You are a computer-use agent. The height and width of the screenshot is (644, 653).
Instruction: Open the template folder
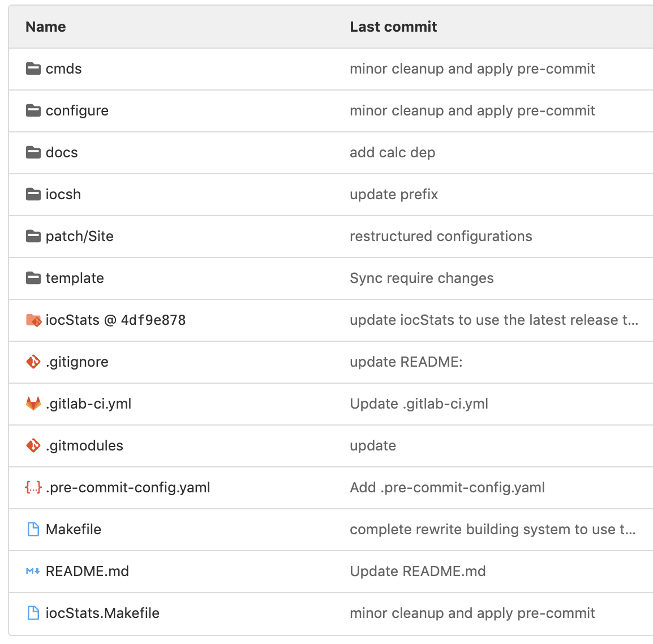click(x=75, y=278)
